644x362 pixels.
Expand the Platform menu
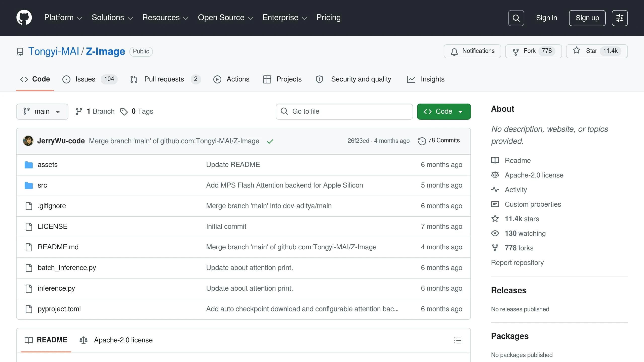click(x=63, y=18)
